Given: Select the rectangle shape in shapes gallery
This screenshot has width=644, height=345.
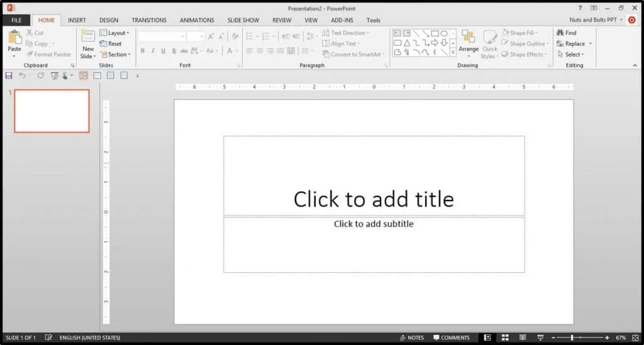Looking at the screenshot, I should pos(435,33).
